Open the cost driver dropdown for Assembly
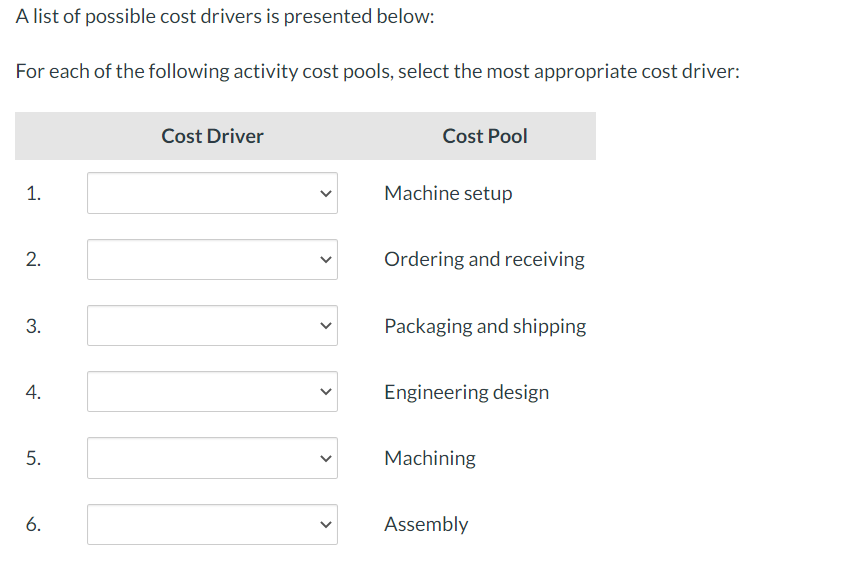 tap(212, 524)
